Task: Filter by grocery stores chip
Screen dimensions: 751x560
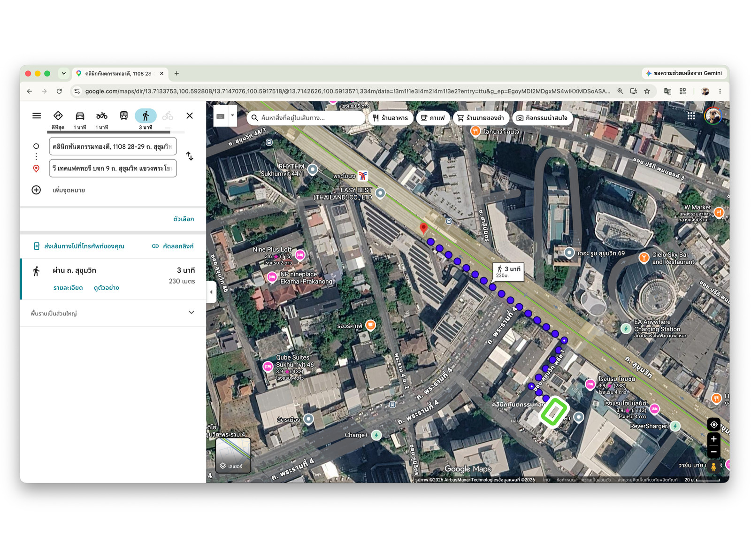Action: pyautogui.click(x=481, y=118)
